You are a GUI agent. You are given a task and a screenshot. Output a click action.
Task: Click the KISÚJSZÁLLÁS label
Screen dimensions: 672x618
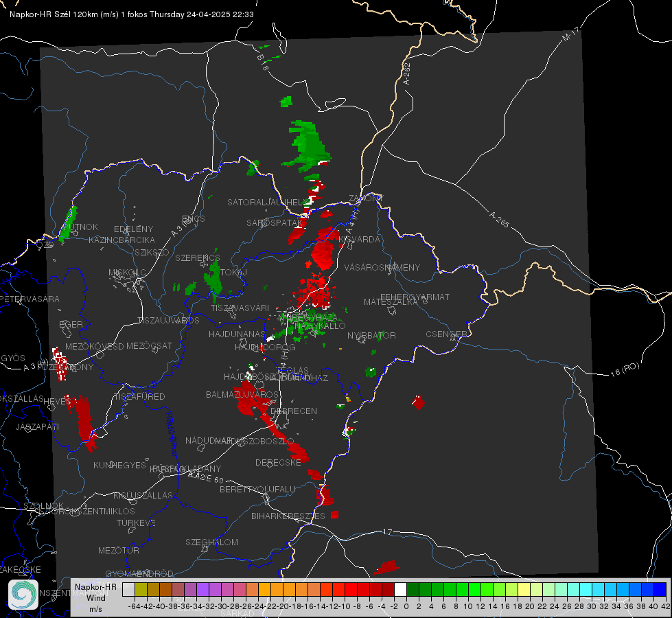click(x=143, y=495)
